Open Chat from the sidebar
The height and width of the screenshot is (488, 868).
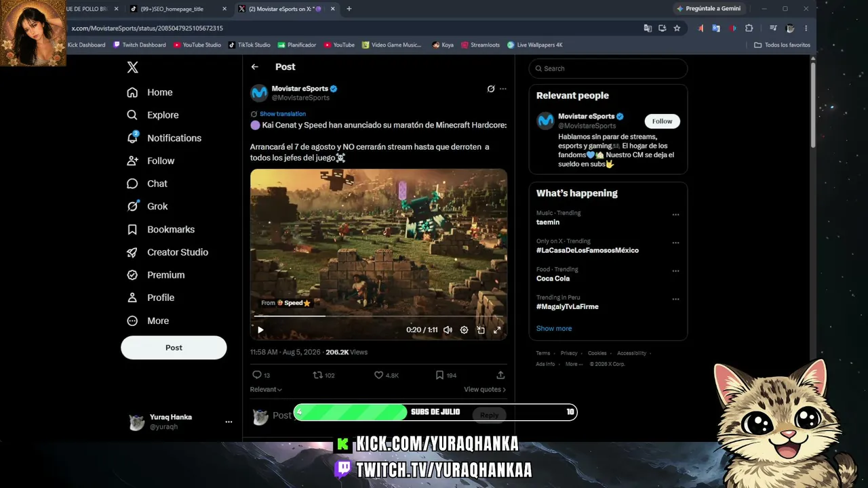click(147, 184)
